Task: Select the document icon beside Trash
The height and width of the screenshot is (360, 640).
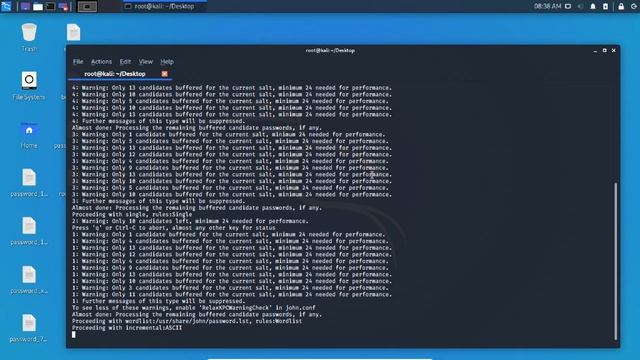Action: pos(73,33)
